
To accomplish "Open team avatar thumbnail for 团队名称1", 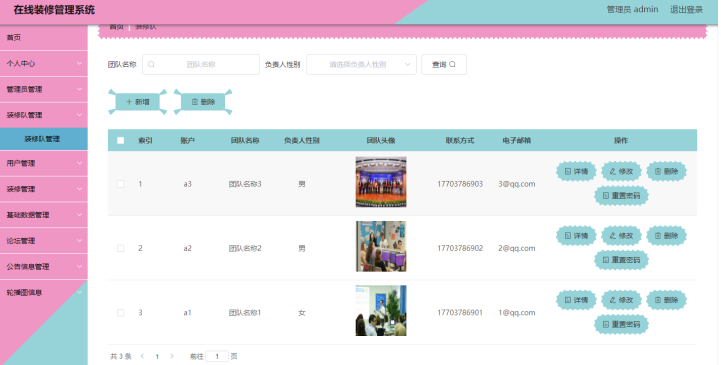I will pos(381,311).
